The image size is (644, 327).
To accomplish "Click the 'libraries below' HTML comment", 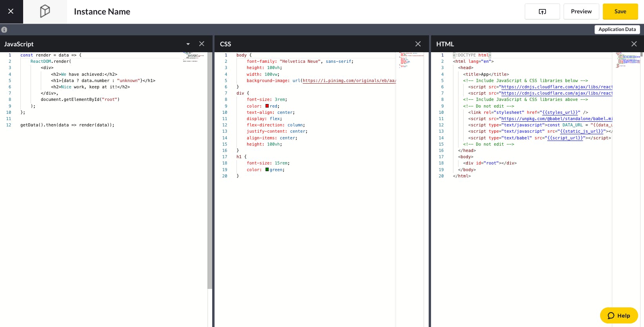I will point(526,80).
